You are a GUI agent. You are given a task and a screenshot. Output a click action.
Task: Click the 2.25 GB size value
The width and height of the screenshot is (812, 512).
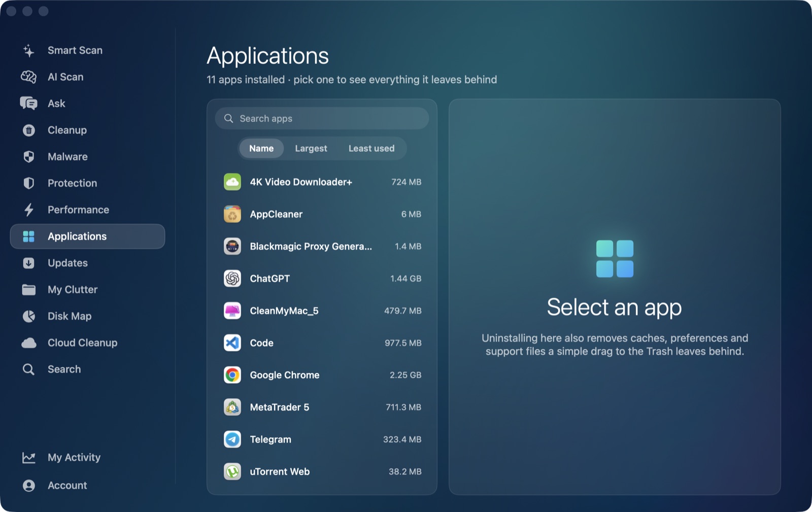click(x=405, y=375)
